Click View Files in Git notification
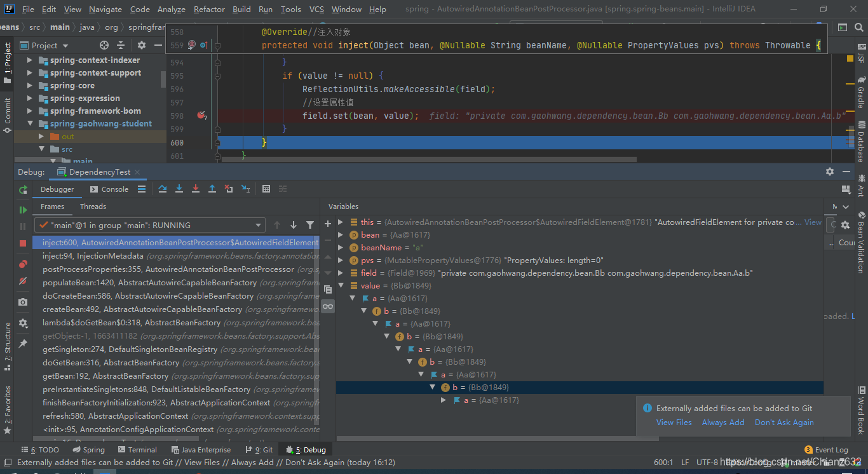This screenshot has height=474, width=868. point(674,423)
